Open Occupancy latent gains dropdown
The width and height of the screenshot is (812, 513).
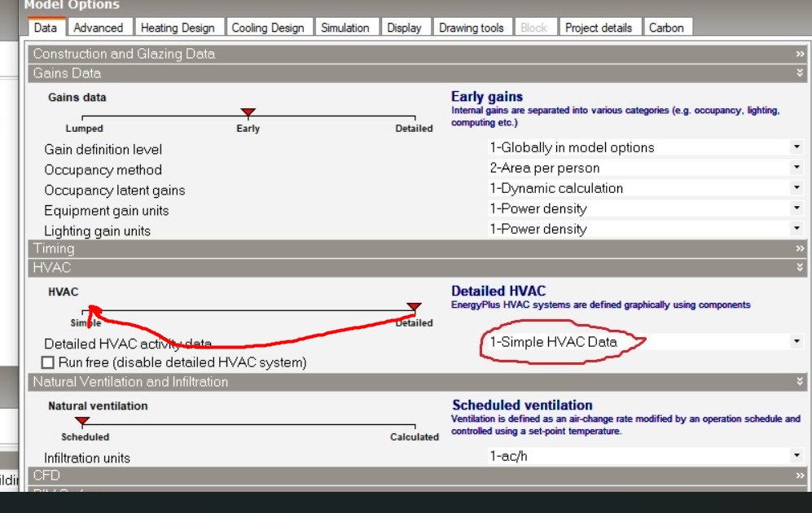(x=797, y=187)
